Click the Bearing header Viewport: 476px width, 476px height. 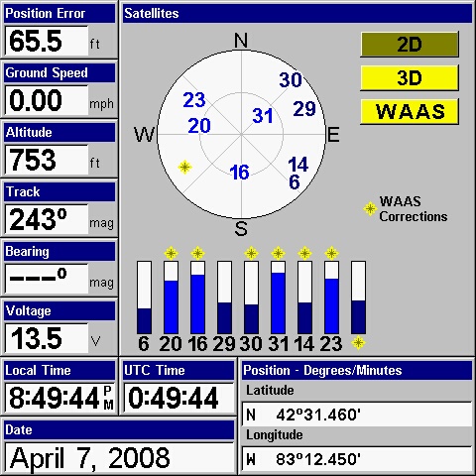(x=59, y=252)
